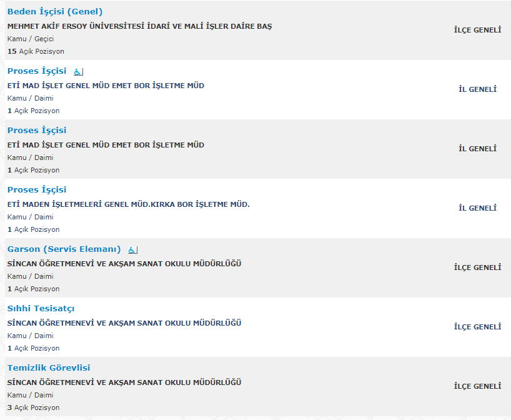Click İL GENELİ label in Kırka Bor row
Image resolution: width=511 pixels, height=420 pixels.
[477, 208]
